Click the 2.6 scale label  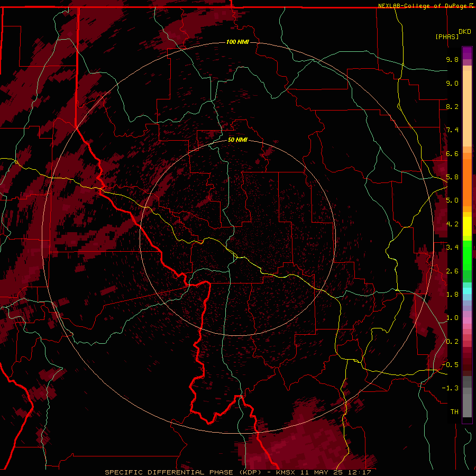tap(452, 271)
